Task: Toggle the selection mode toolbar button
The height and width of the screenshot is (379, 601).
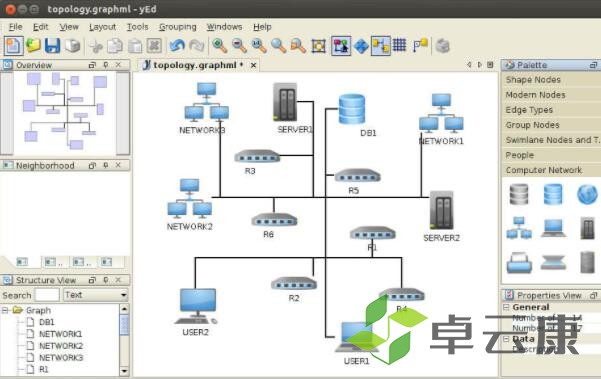Action: (341, 46)
